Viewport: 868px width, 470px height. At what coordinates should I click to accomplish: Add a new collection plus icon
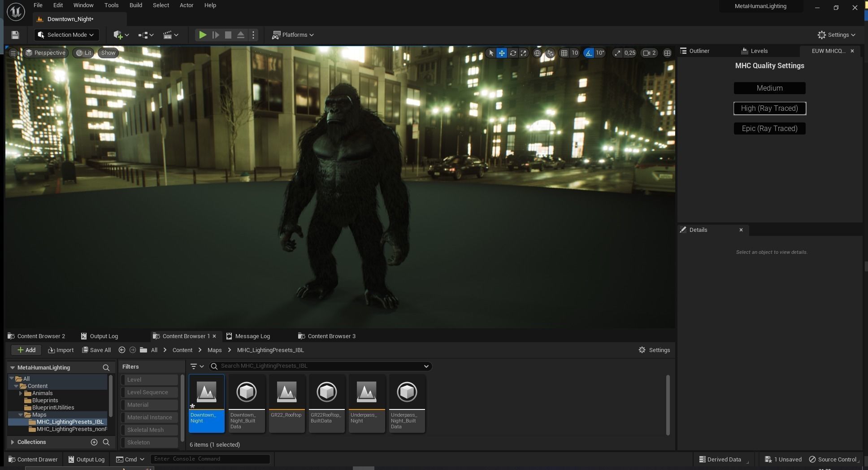[x=94, y=442]
